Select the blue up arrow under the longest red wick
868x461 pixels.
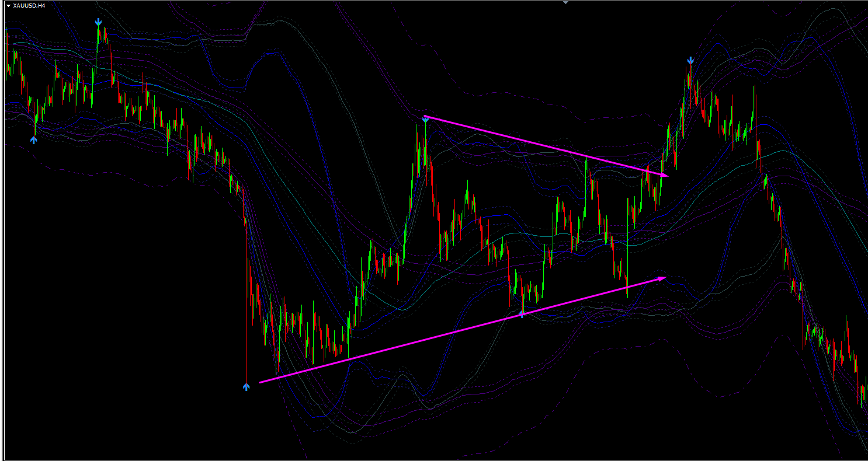(x=246, y=386)
